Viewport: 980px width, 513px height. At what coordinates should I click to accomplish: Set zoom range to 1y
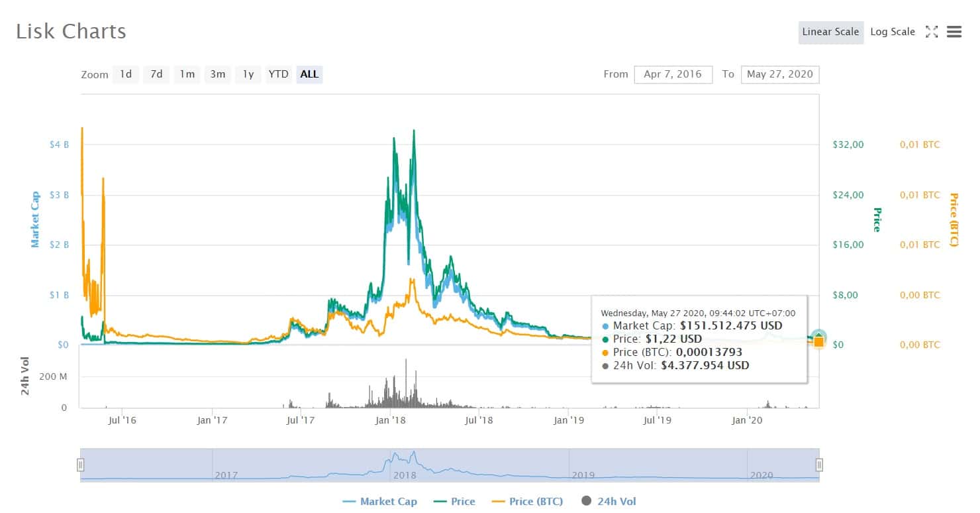pos(248,74)
